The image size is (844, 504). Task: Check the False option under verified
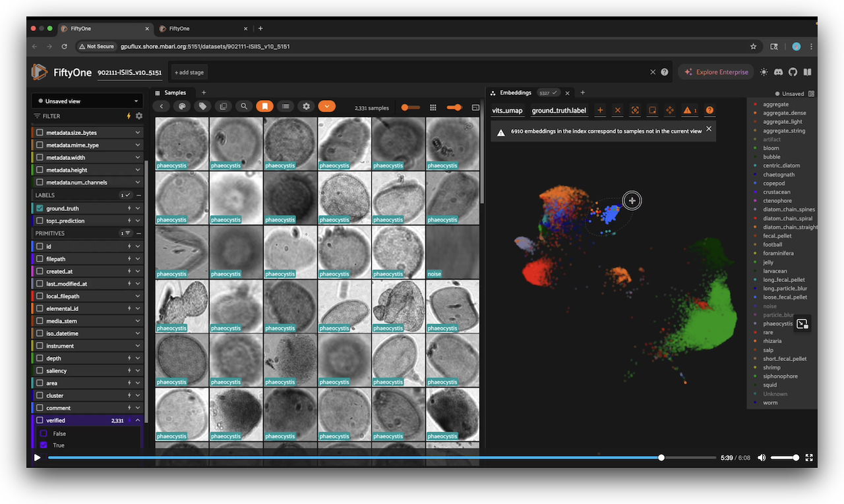[44, 434]
